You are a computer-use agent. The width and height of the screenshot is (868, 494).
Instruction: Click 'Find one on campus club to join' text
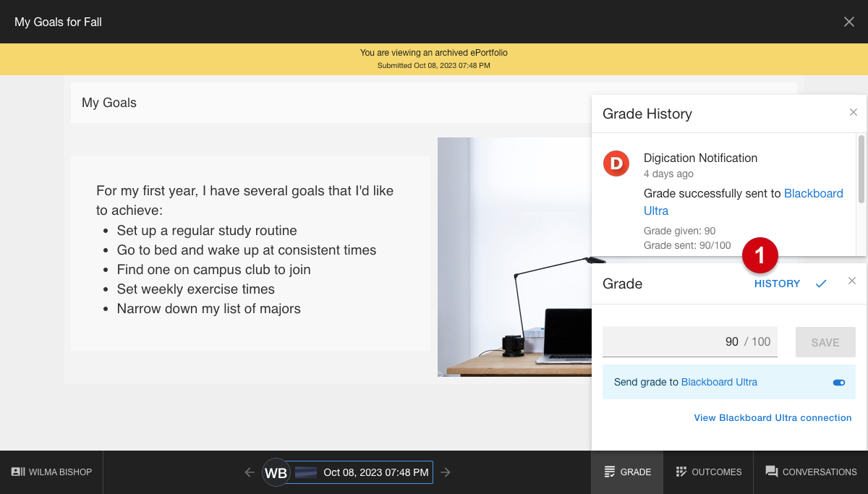pos(214,270)
